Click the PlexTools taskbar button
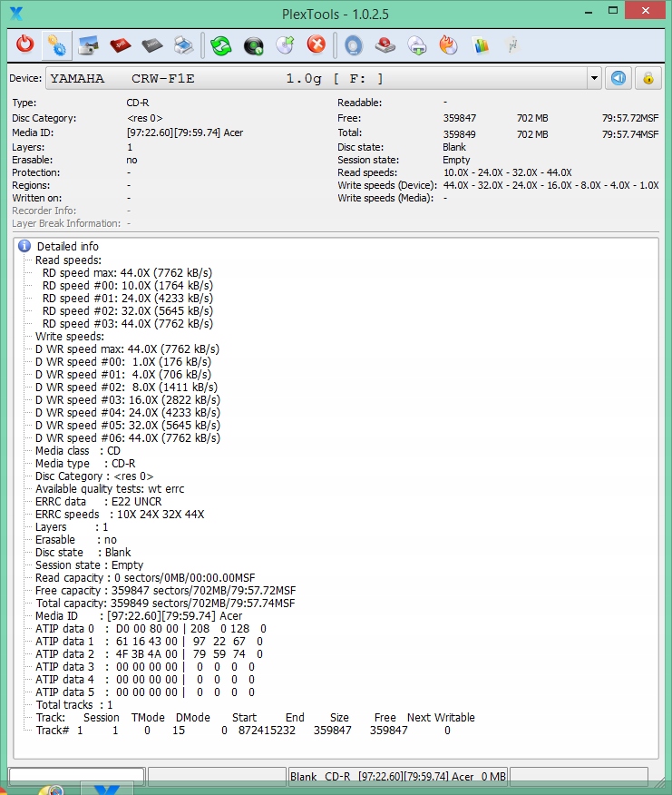The image size is (672, 795). [x=106, y=790]
